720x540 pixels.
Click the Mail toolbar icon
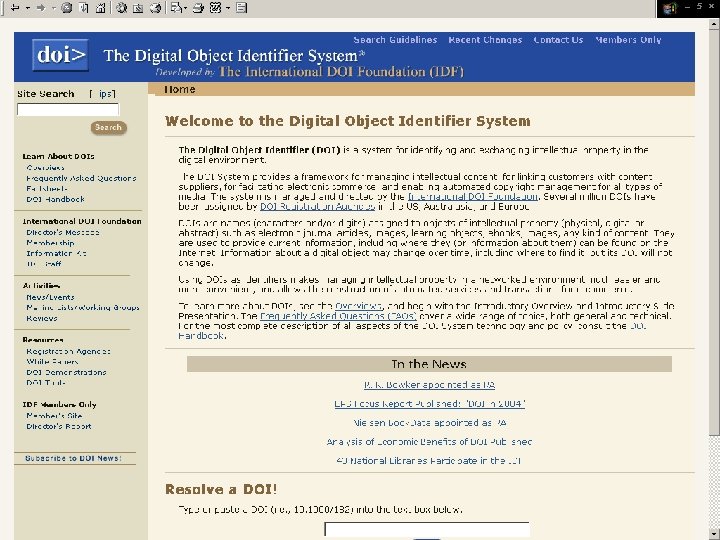tap(176, 8)
